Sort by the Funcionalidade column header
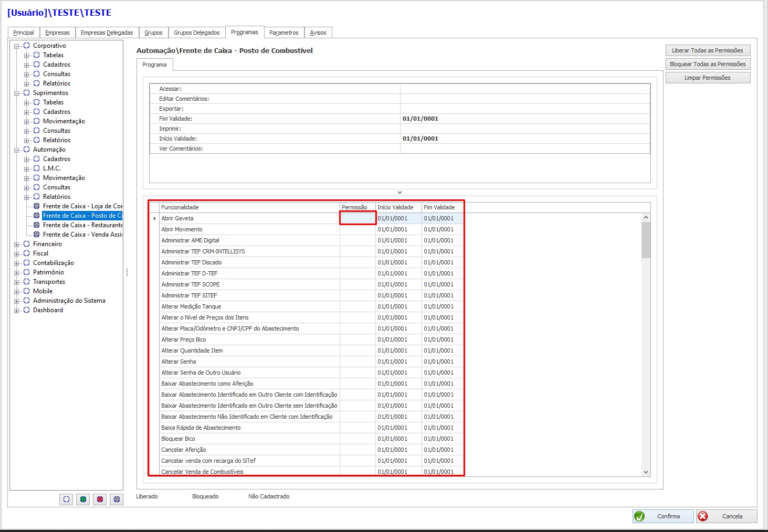The height and width of the screenshot is (532, 768). (249, 207)
